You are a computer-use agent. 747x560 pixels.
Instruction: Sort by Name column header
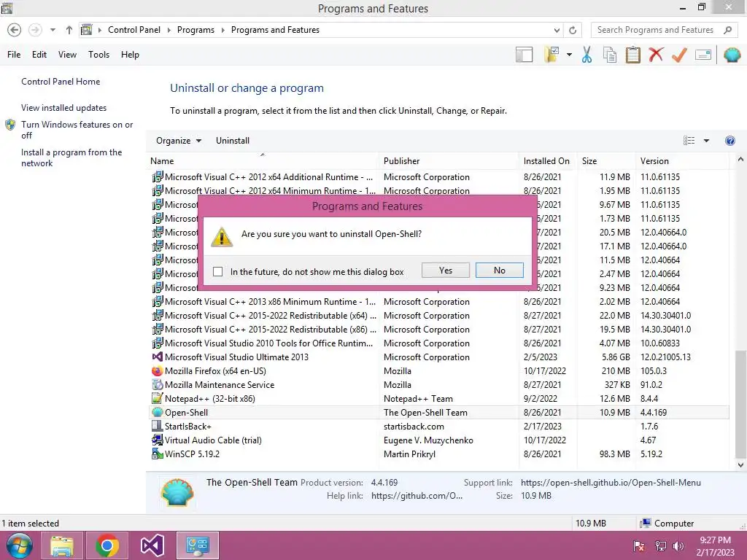[263, 161]
